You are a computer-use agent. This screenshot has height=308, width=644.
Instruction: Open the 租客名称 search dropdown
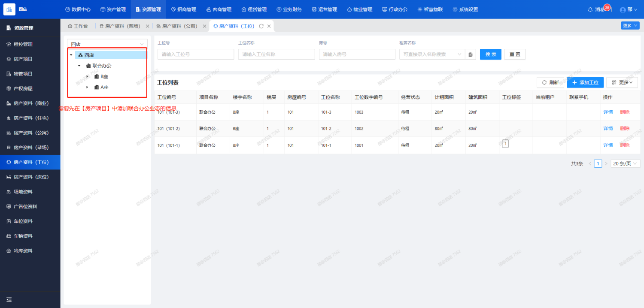pyautogui.click(x=432, y=54)
